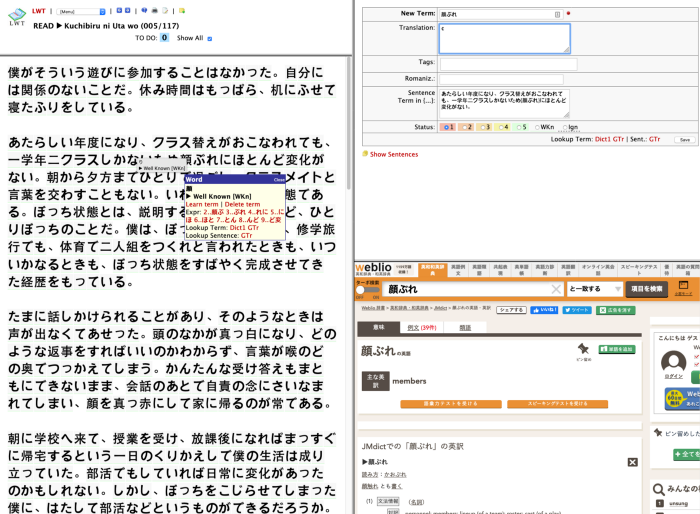Click the reading pane vertical scrollbar
This screenshot has width=700, height=514.
coord(349,123)
